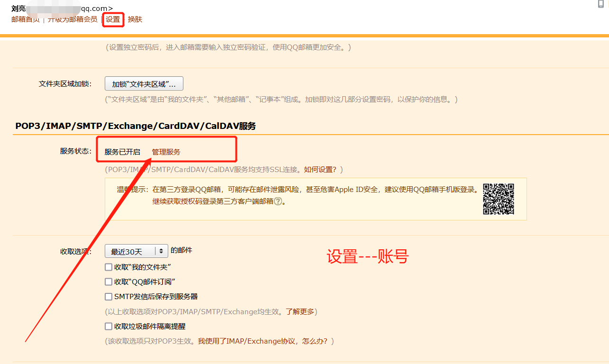
Task: Click 换肤 to change the skin
Action: 135,19
